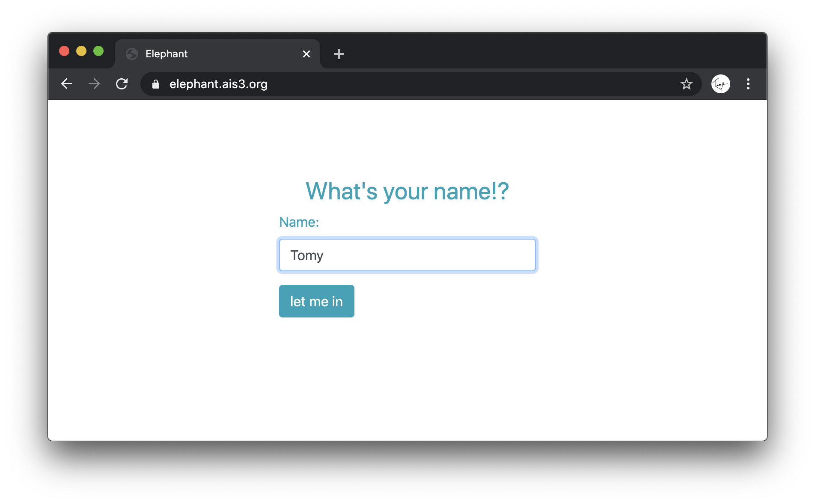Screen dimensions: 815x504
Task: Click the Name input field containing Tomy
Action: 407,255
